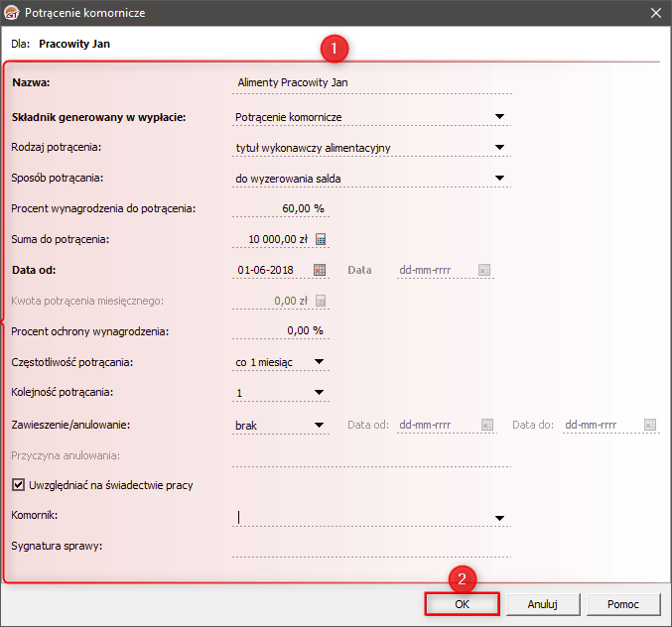
Task: Expand Kolejność potrącania dropdown
Action: click(x=319, y=392)
